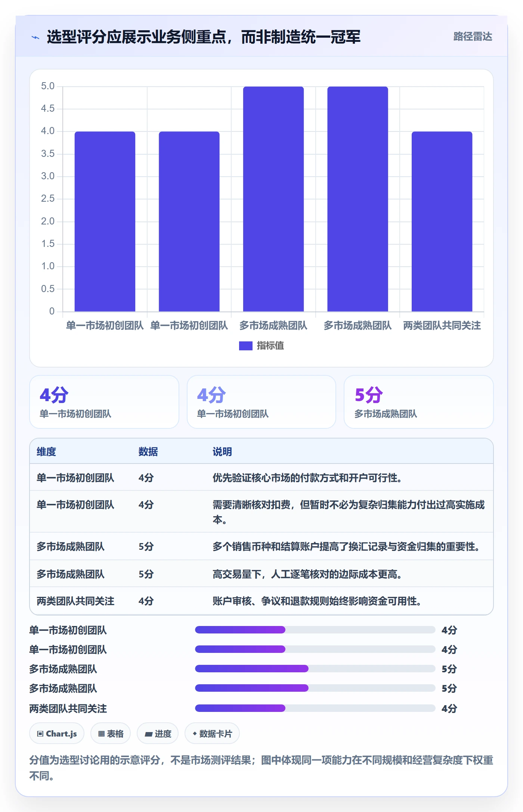Click the 0.5 y-axis value
Viewport: 523px width, 812px height.
click(48, 289)
